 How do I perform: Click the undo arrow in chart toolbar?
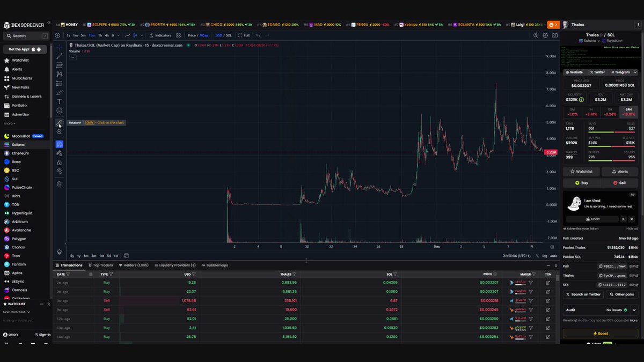click(x=258, y=35)
